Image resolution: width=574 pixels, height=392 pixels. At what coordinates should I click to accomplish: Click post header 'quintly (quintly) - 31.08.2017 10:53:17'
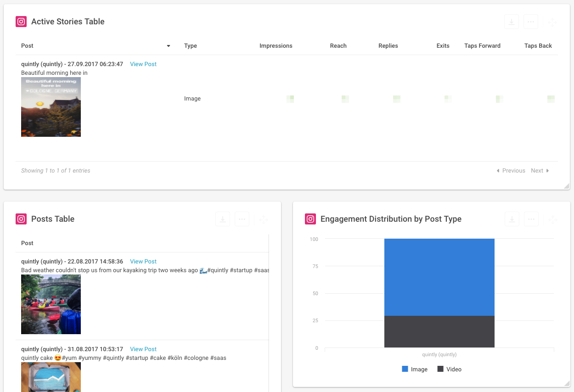coord(72,349)
